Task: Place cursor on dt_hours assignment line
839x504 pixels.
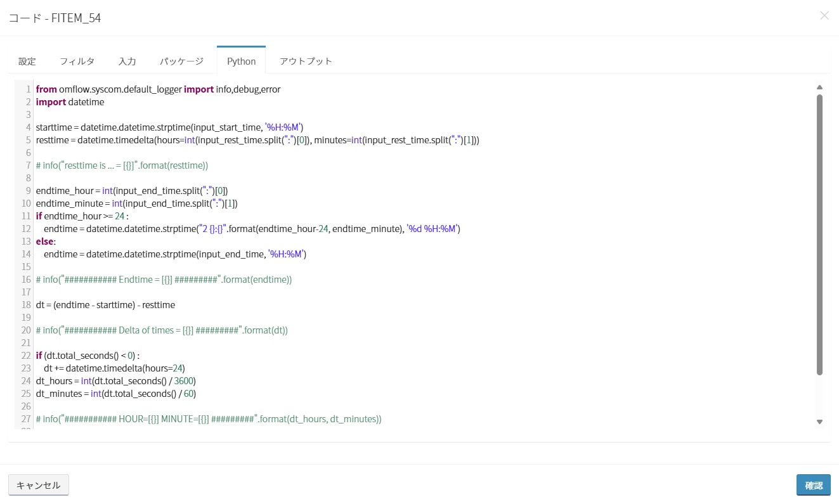Action: pyautogui.click(x=115, y=381)
